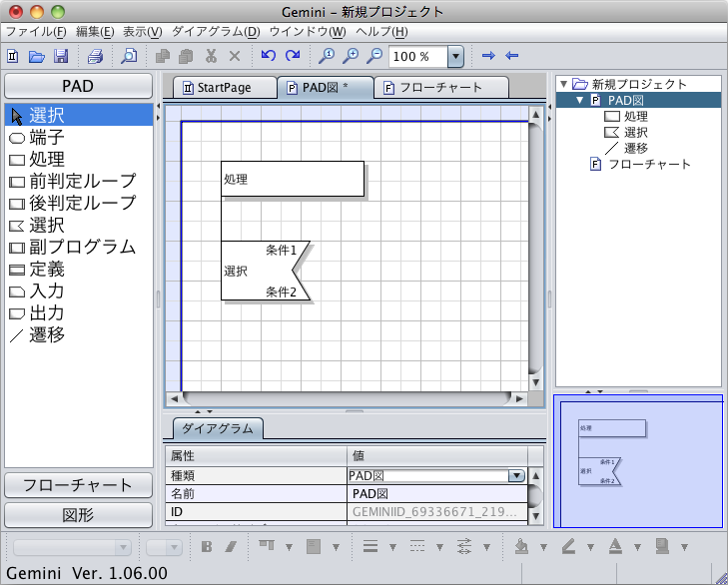Click the zoom reset magnifier icon
The image size is (728, 585).
[x=327, y=56]
